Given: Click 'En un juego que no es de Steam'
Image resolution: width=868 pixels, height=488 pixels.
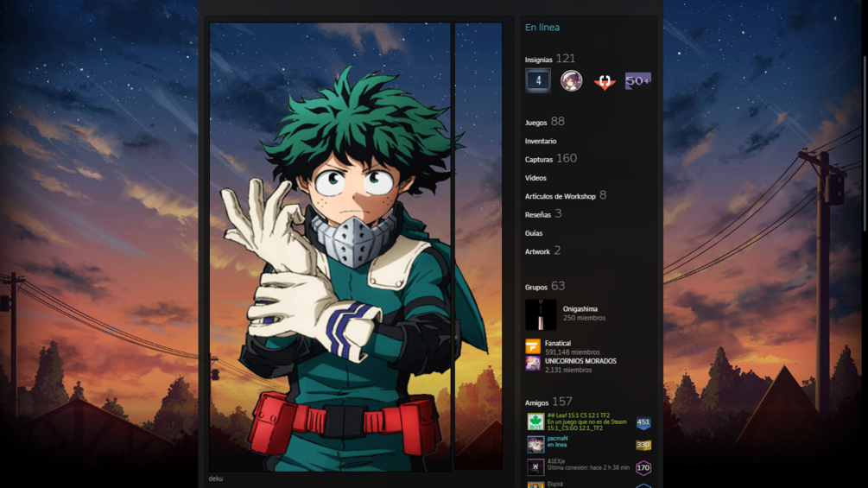Looking at the screenshot, I should pos(586,421).
